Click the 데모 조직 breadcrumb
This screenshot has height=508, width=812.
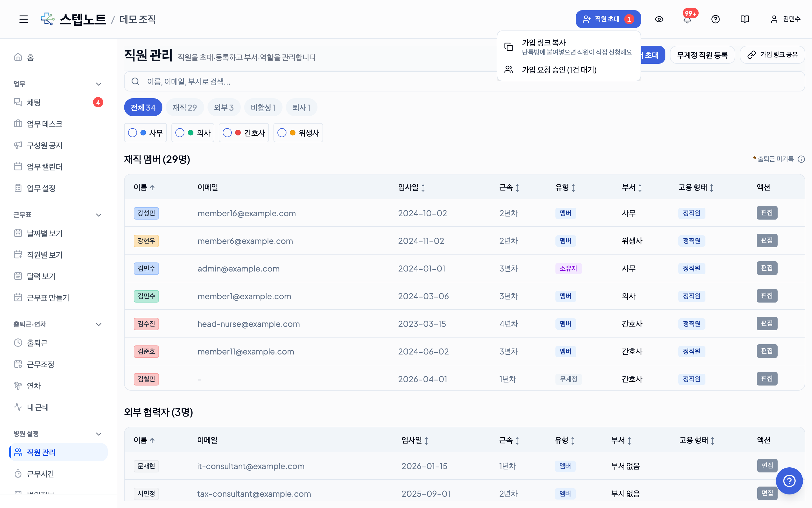point(138,19)
